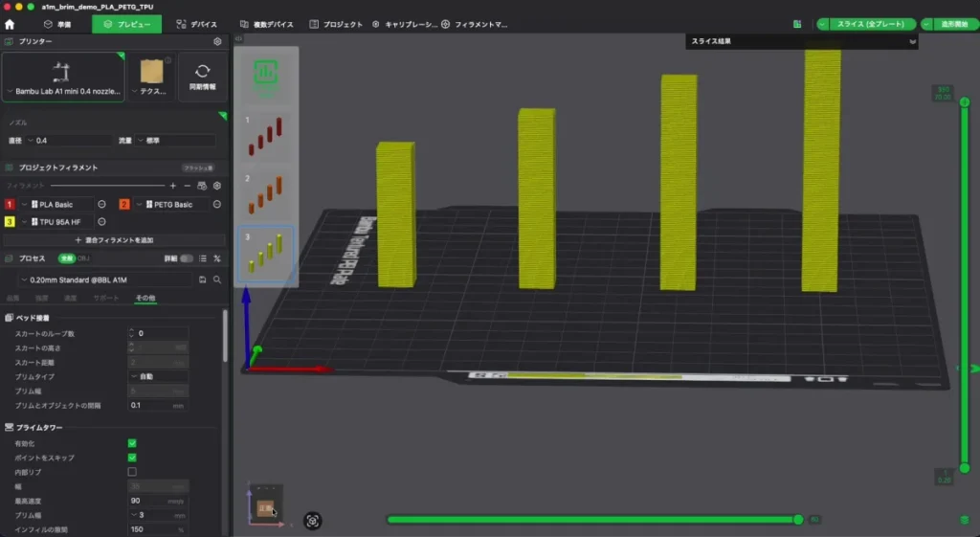Toggle the 詳細 advanced mode switch
Image resolution: width=980 pixels, height=537 pixels.
coord(187,258)
